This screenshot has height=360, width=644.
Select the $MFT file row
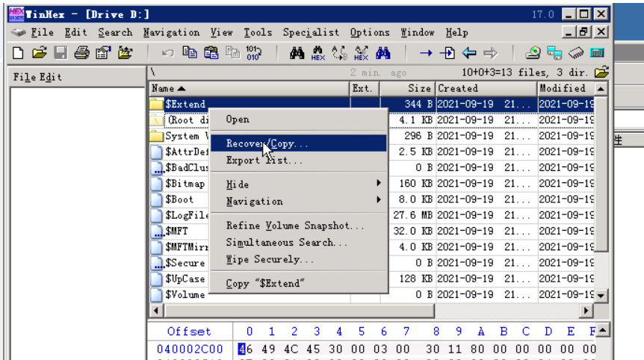pos(372,231)
